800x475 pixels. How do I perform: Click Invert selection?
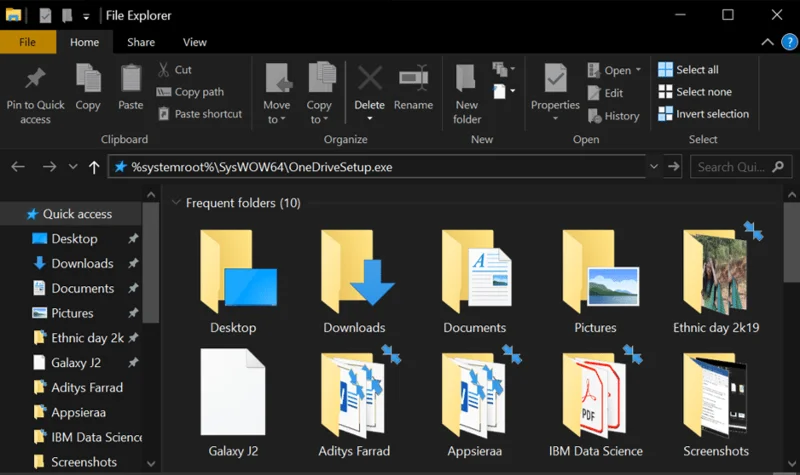point(704,114)
